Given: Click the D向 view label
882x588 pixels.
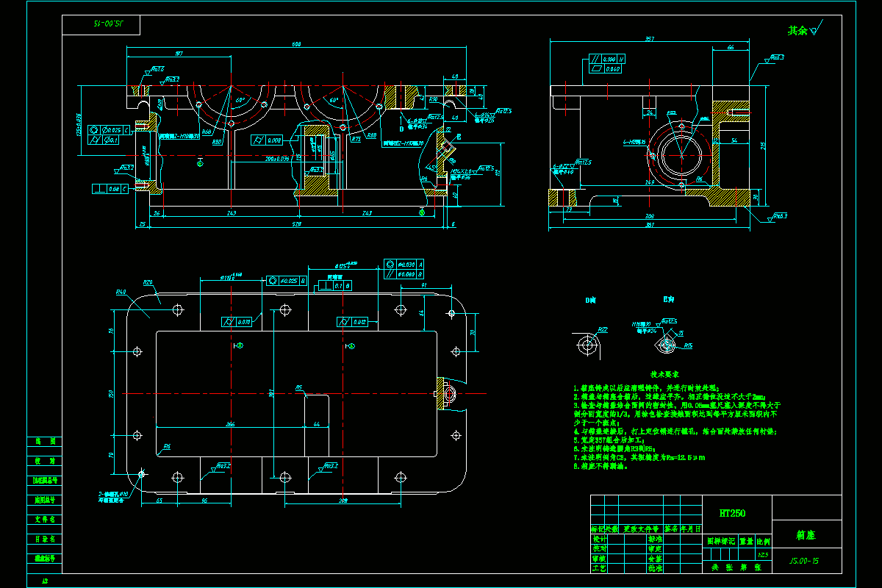Looking at the screenshot, I should point(590,300).
